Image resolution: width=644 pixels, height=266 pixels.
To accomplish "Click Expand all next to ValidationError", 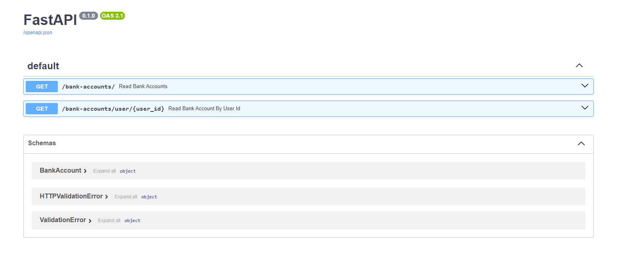I will (x=109, y=221).
